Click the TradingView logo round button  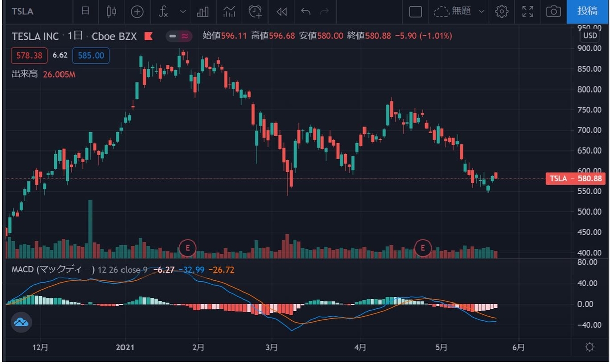coord(21,322)
